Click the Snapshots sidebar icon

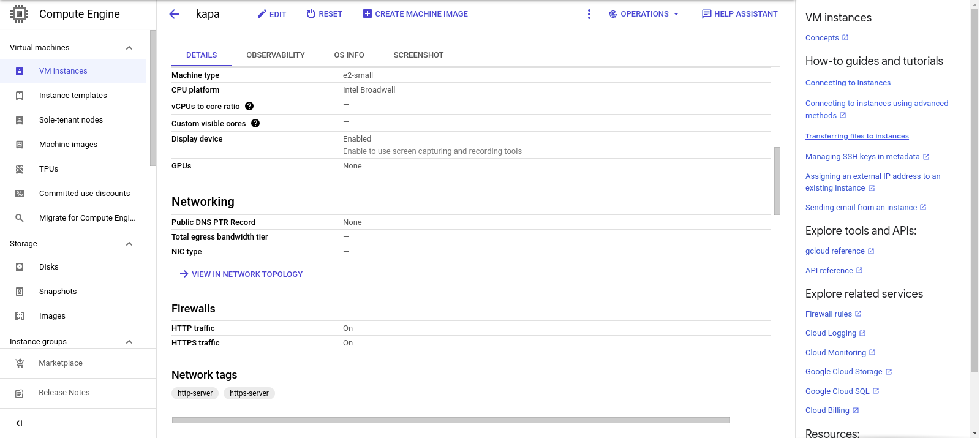[20, 292]
